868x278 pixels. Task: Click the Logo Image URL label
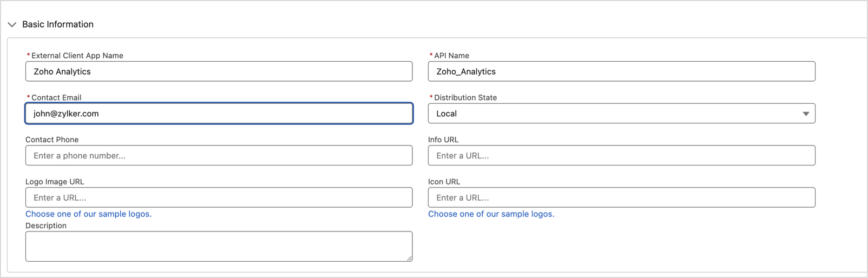[55, 182]
